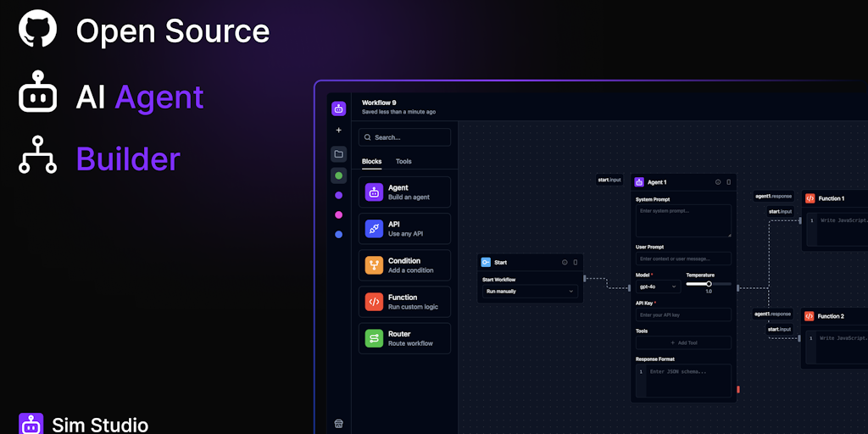Switch to the Blocks tab
This screenshot has width=868, height=434.
[x=371, y=161]
